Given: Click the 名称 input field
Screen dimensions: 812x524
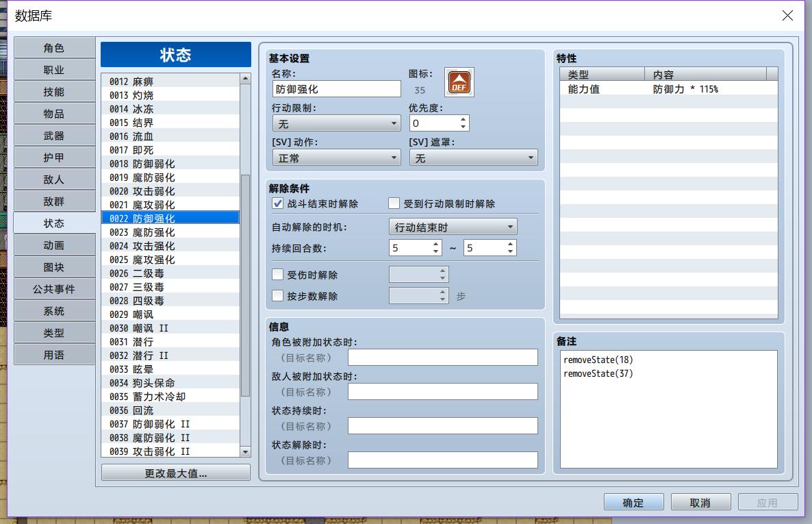Looking at the screenshot, I should (x=337, y=88).
